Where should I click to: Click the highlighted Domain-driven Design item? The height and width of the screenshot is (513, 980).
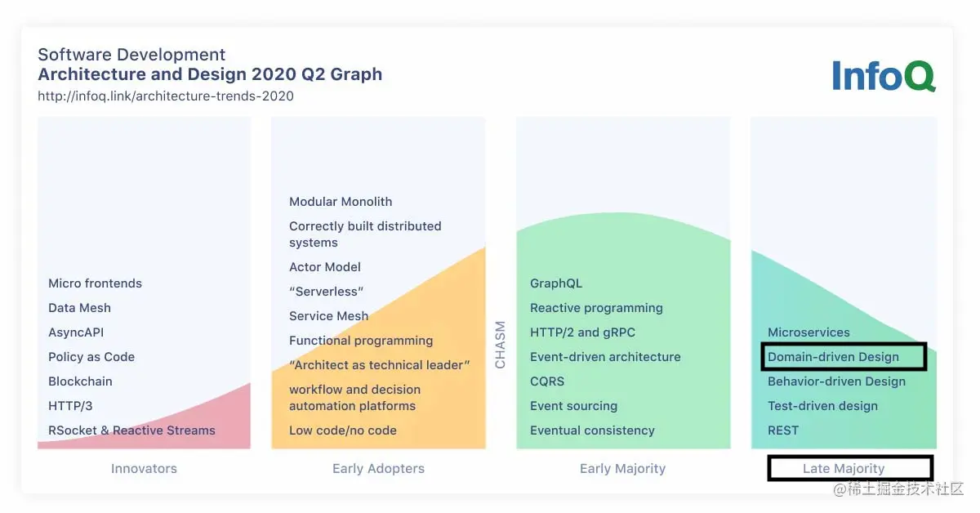843,357
